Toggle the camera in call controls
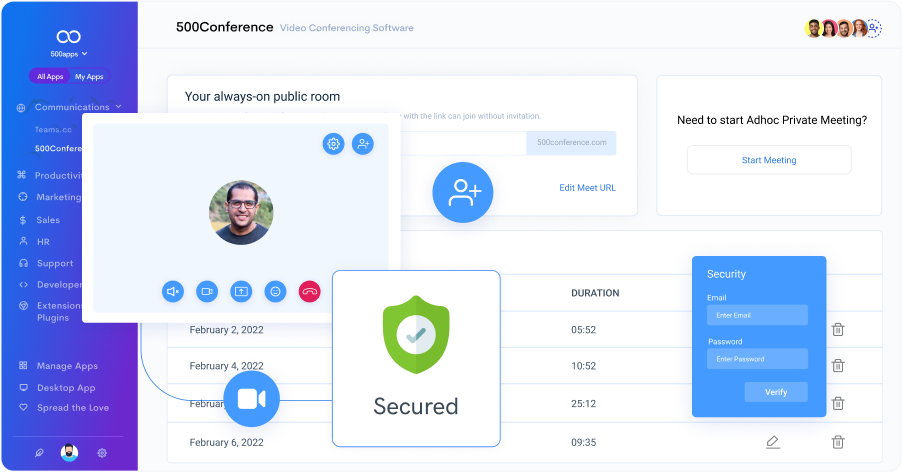This screenshot has width=902, height=472. (207, 291)
